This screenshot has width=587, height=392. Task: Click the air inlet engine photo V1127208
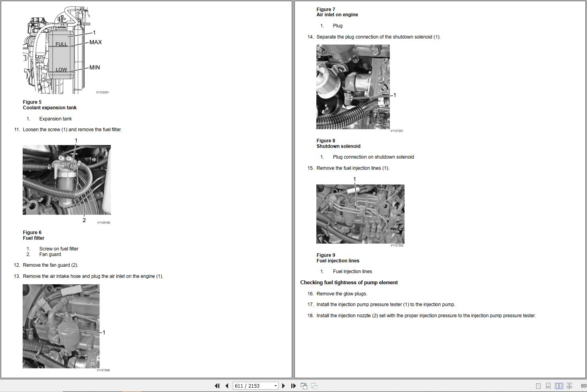click(61, 326)
